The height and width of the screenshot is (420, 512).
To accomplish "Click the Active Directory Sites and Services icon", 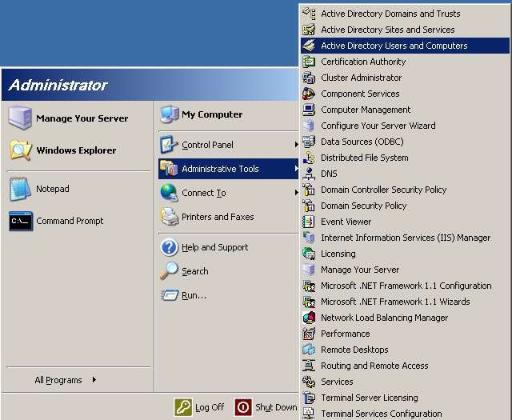I will [x=309, y=30].
